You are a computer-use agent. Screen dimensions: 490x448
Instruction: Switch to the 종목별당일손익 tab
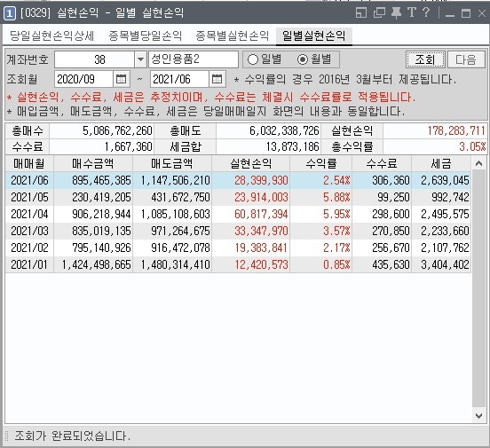pyautogui.click(x=146, y=35)
